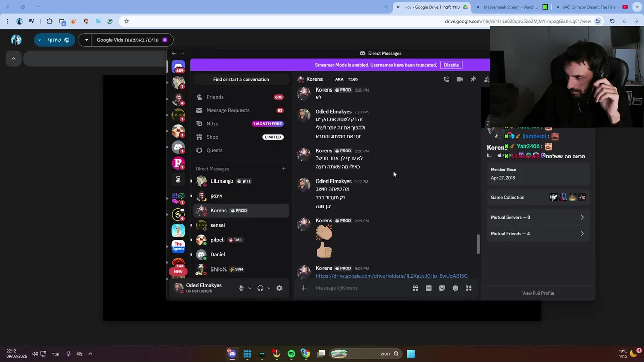Start a voice call with Korens
The width and height of the screenshot is (644, 362).
pos(446,79)
